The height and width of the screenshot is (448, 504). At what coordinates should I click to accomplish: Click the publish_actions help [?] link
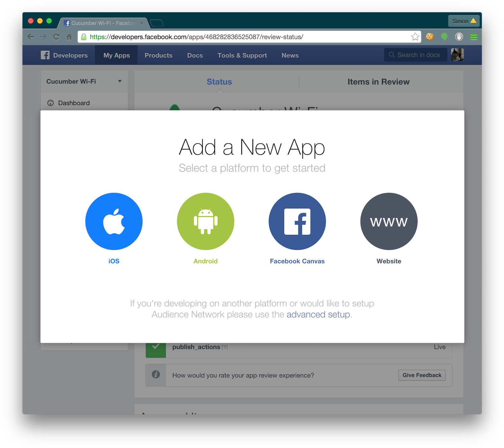point(225,347)
